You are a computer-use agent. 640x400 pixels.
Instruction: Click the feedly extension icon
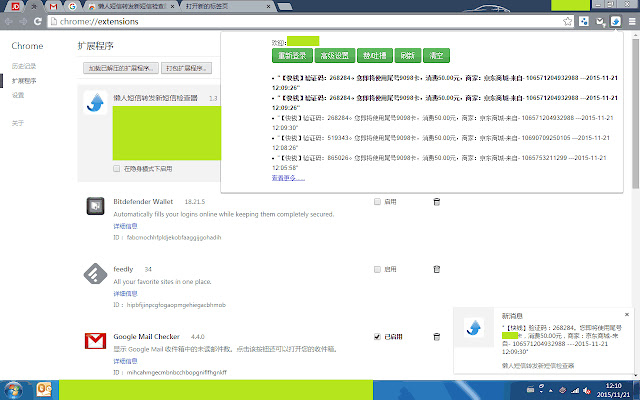[95, 273]
